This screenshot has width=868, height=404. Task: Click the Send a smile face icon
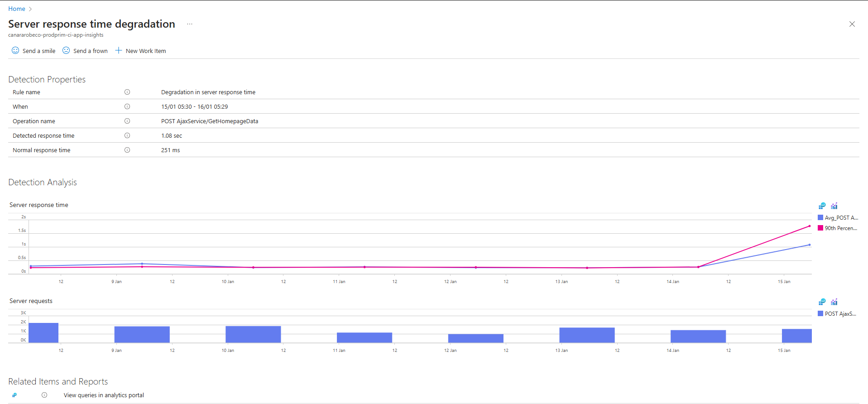pyautogui.click(x=15, y=50)
